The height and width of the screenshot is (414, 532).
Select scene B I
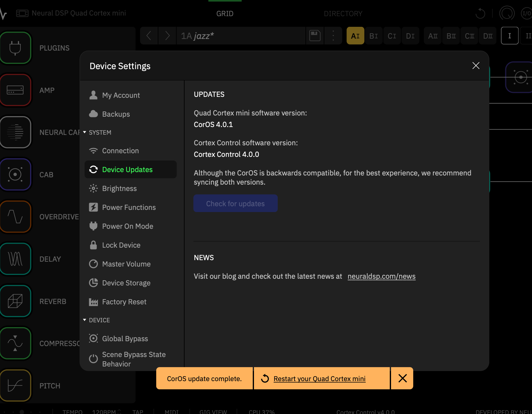tap(374, 36)
